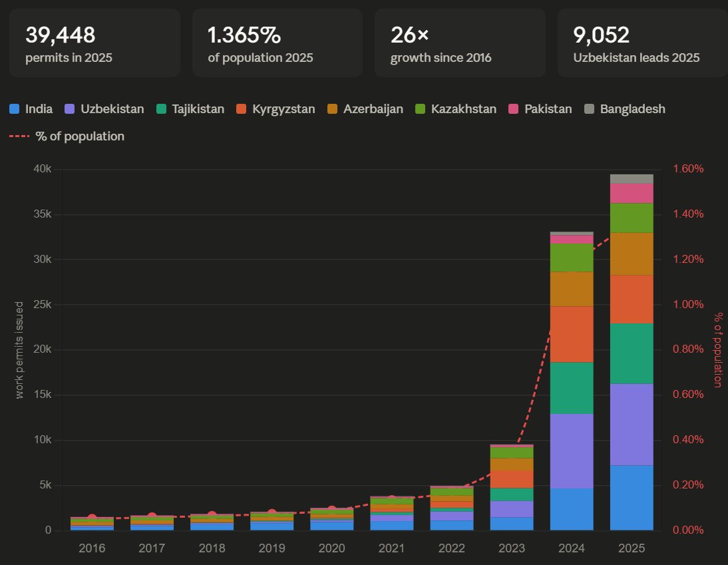The height and width of the screenshot is (565, 728).
Task: Click the green Tajikistan segment in 2025 bar
Action: tap(632, 353)
